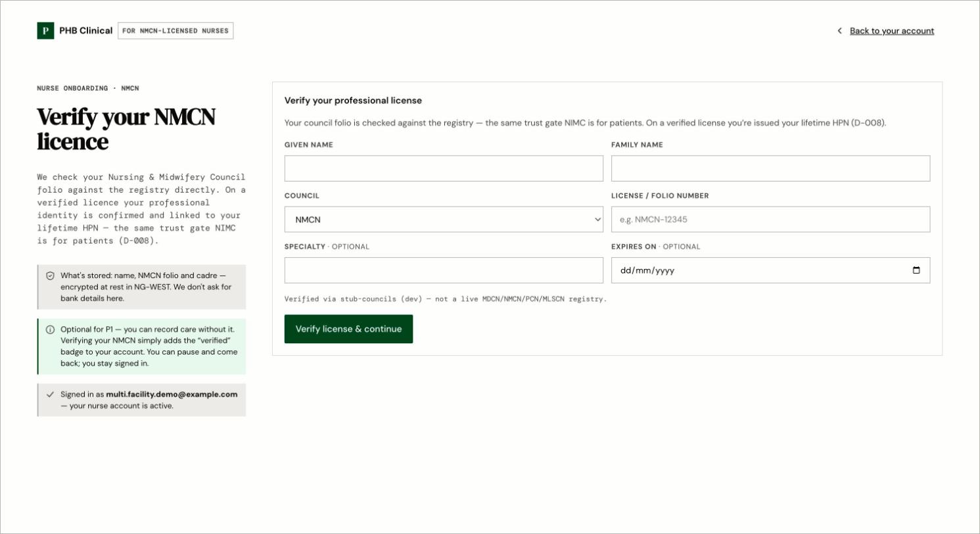Click the checkmark icon beside Signed in as
This screenshot has height=534, width=980.
[50, 395]
